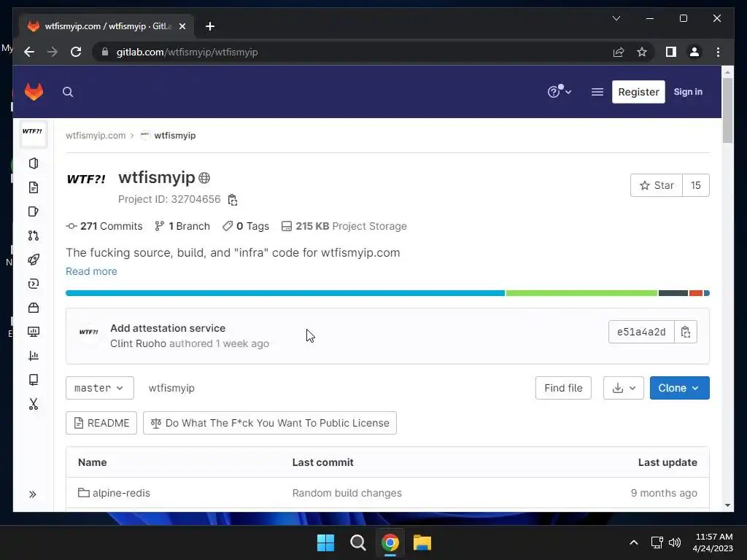The height and width of the screenshot is (560, 747).
Task: Close the wtfismyip GitLab browser tab
Action: coord(182,26)
